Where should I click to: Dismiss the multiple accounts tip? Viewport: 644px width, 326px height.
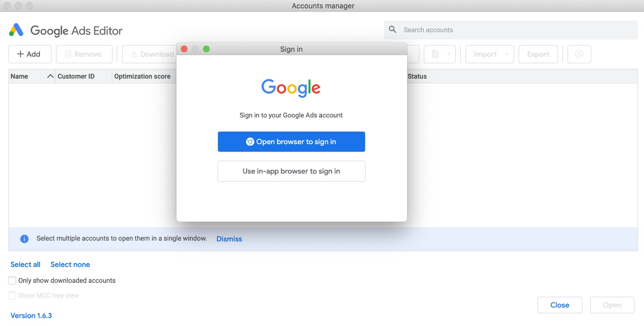(x=229, y=239)
